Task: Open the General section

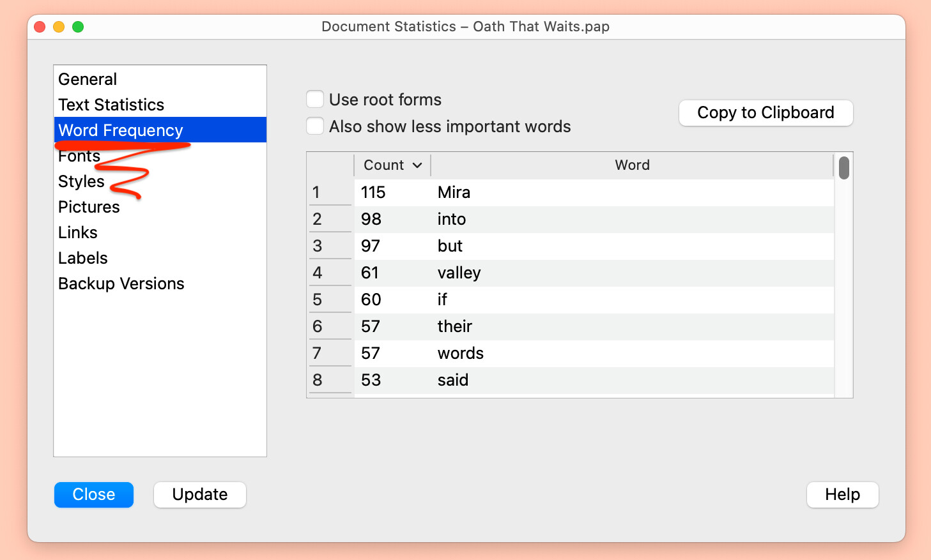Action: pyautogui.click(x=88, y=79)
